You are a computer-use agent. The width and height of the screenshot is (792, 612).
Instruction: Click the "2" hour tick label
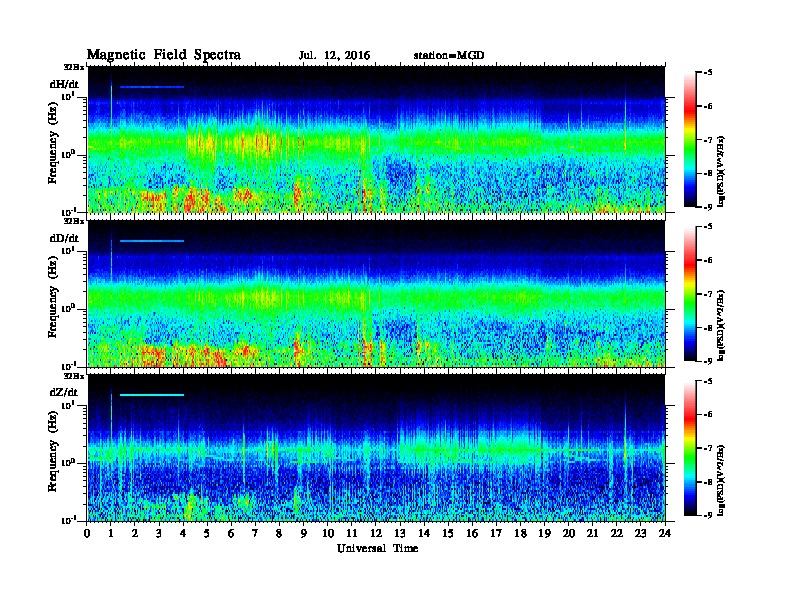[x=135, y=534]
